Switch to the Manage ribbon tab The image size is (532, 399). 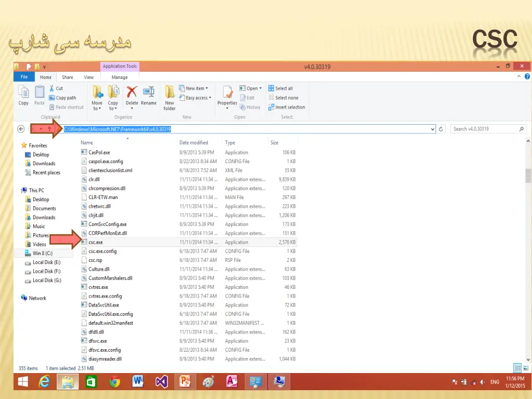click(x=120, y=77)
